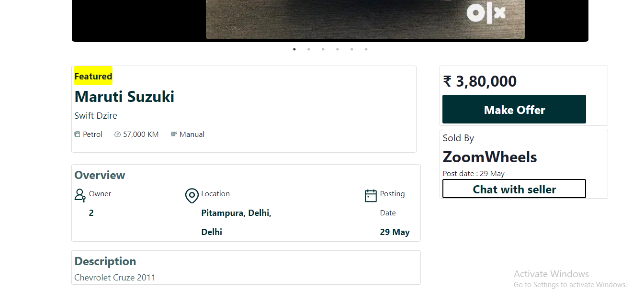This screenshot has height=302, width=644.
Task: Click the Manual transmission gear icon
Action: coord(174,134)
